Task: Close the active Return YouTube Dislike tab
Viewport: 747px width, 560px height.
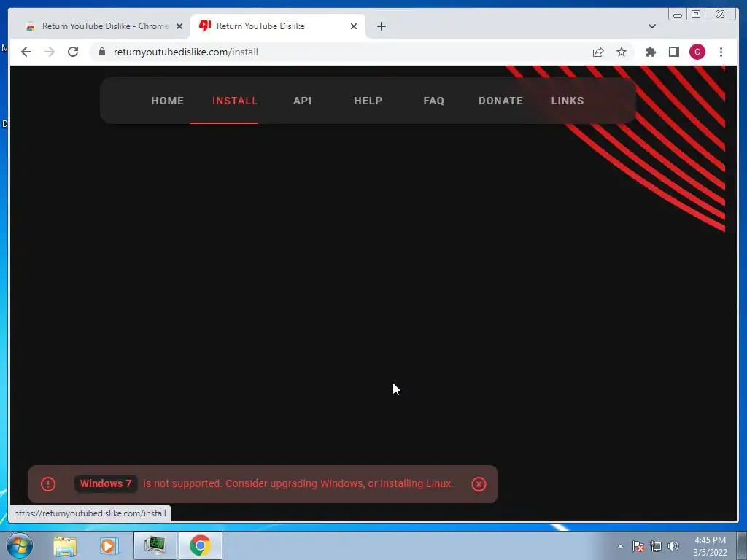Action: tap(354, 26)
